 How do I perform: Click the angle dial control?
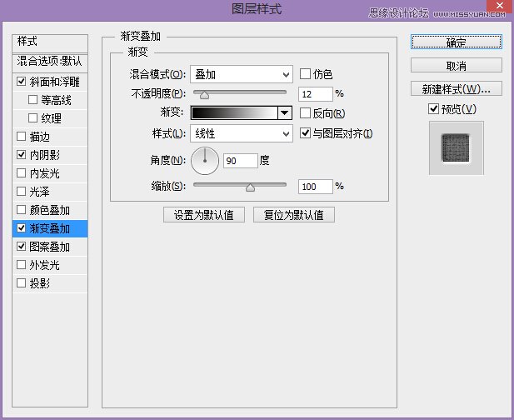(205, 161)
